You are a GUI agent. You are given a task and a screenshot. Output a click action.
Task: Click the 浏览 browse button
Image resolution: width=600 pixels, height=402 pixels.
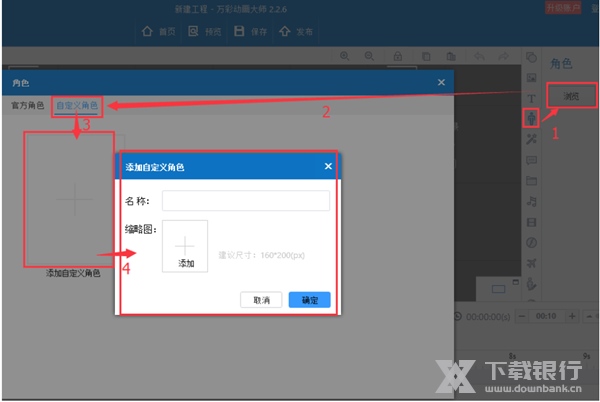(571, 95)
